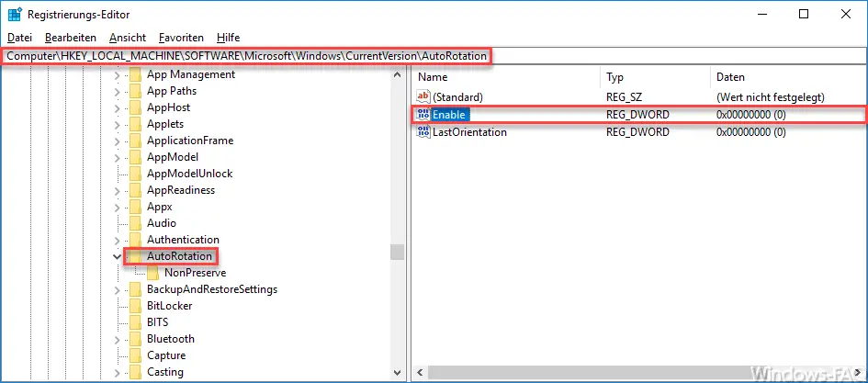Image resolution: width=868 pixels, height=383 pixels.
Task: Select the BitLocker key label
Action: tap(169, 306)
